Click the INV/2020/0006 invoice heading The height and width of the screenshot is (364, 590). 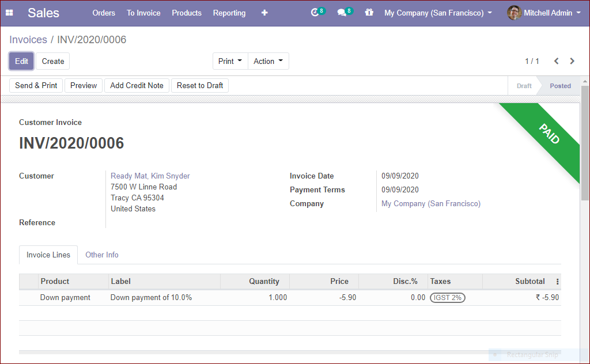(x=71, y=143)
